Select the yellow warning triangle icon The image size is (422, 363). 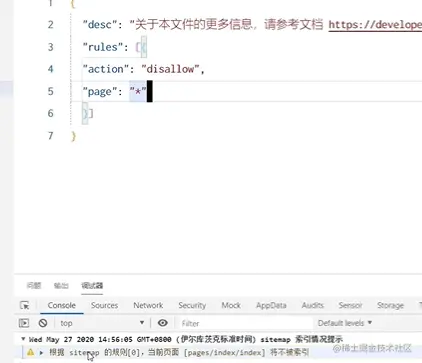tap(30, 352)
